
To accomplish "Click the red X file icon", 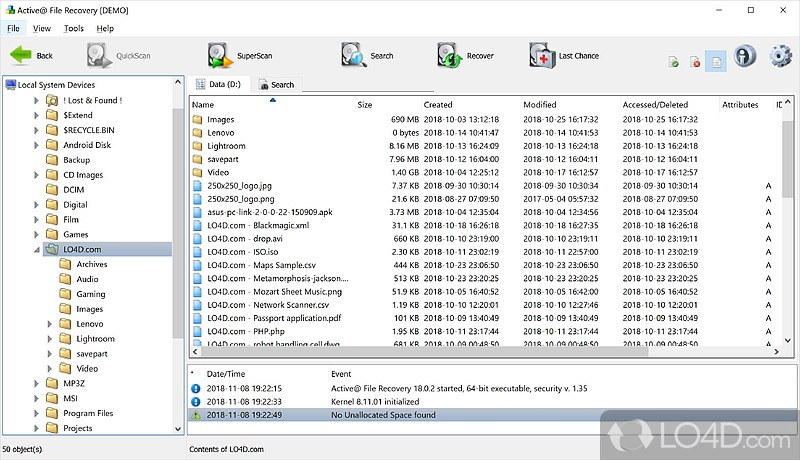I will (x=695, y=62).
